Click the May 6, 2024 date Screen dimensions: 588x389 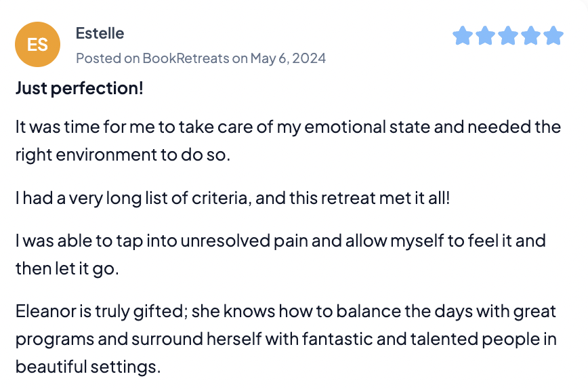288,58
